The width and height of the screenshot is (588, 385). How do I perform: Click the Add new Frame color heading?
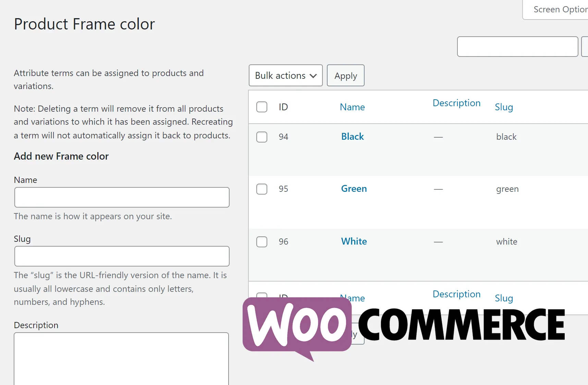point(61,157)
